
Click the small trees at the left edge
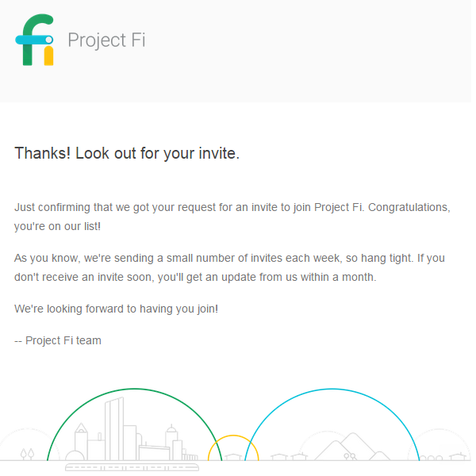[x=28, y=453]
